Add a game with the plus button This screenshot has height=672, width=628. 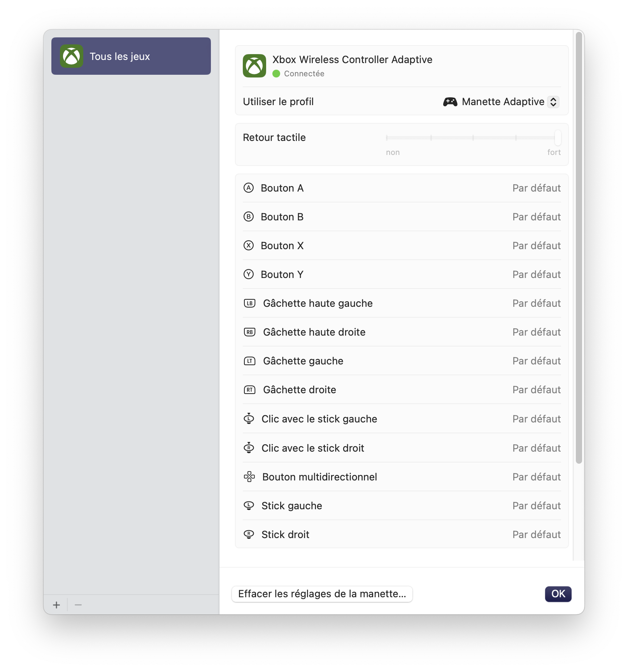click(56, 605)
